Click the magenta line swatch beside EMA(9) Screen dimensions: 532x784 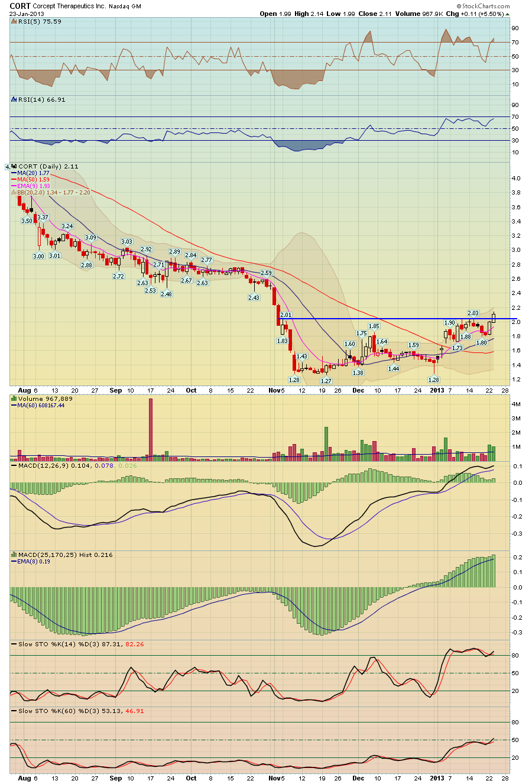coord(14,186)
